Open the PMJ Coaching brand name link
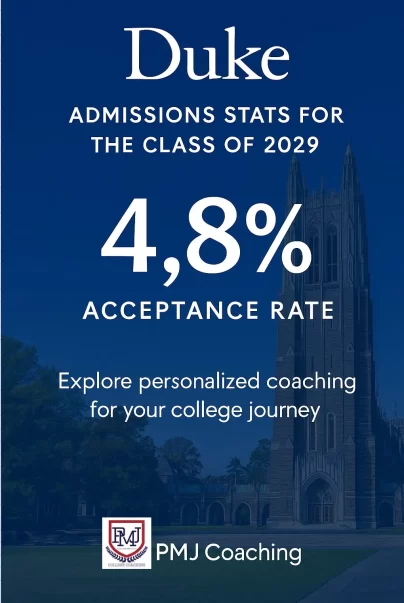The image size is (404, 603). pyautogui.click(x=229, y=553)
